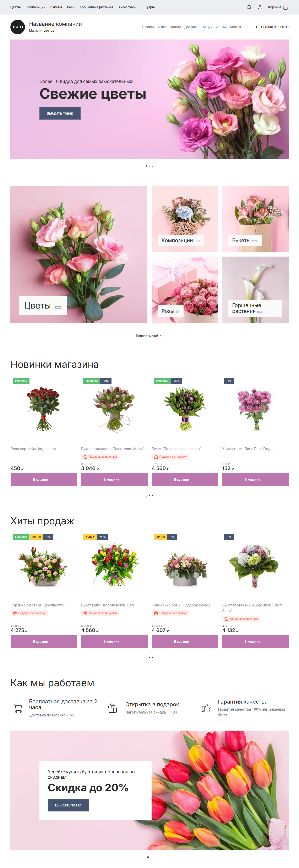Viewport: 299px width, 868px height.
Task: Click the thumbs-up icon for Гарантия качества
Action: [206, 708]
